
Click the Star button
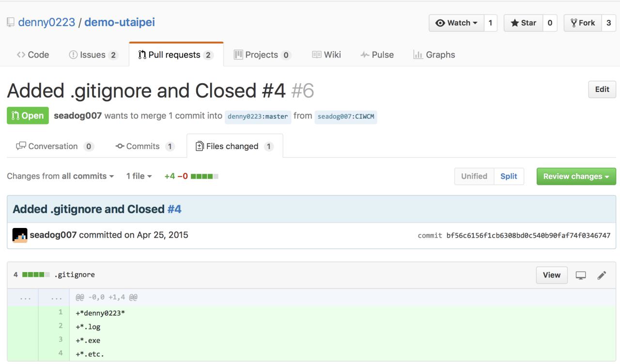pos(523,23)
